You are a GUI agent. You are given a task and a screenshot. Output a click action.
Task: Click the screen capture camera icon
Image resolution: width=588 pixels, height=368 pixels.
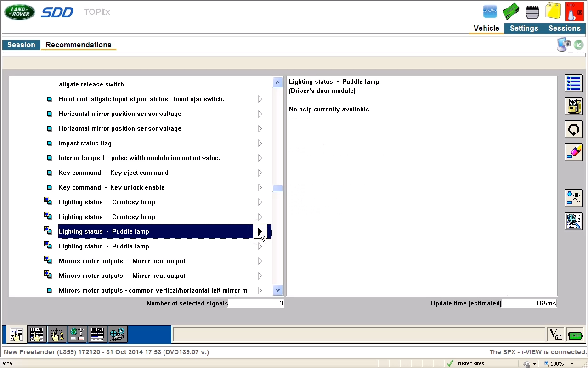[x=563, y=44]
